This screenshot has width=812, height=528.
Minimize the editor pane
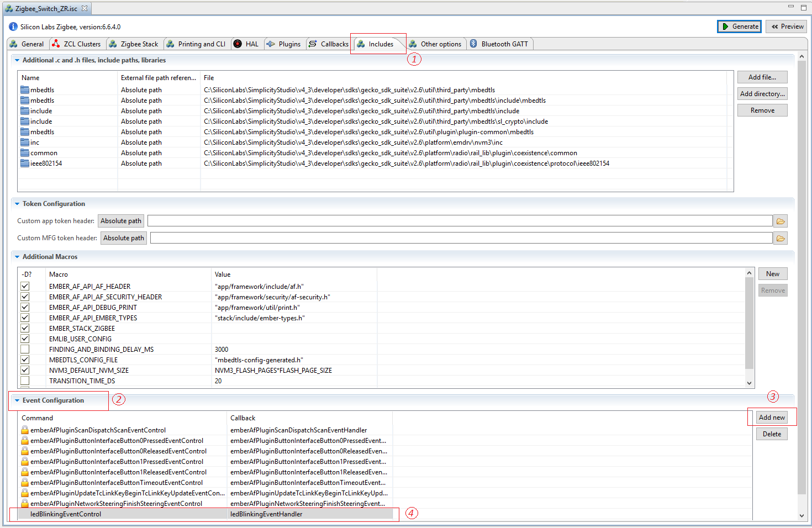[790, 7]
